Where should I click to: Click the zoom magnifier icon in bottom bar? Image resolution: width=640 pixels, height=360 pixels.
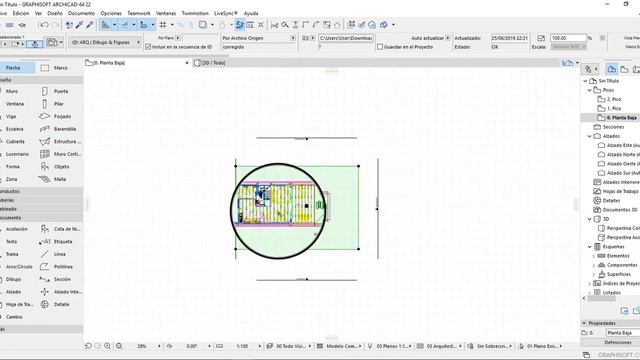tap(107, 346)
